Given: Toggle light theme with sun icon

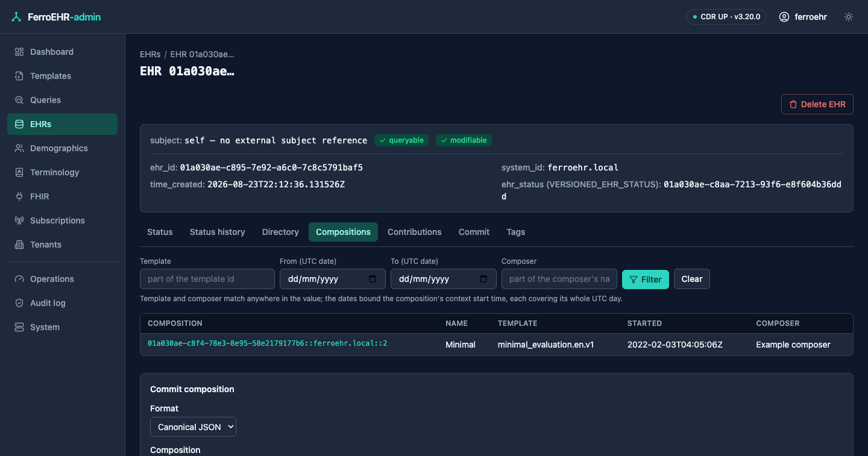Looking at the screenshot, I should [x=849, y=17].
